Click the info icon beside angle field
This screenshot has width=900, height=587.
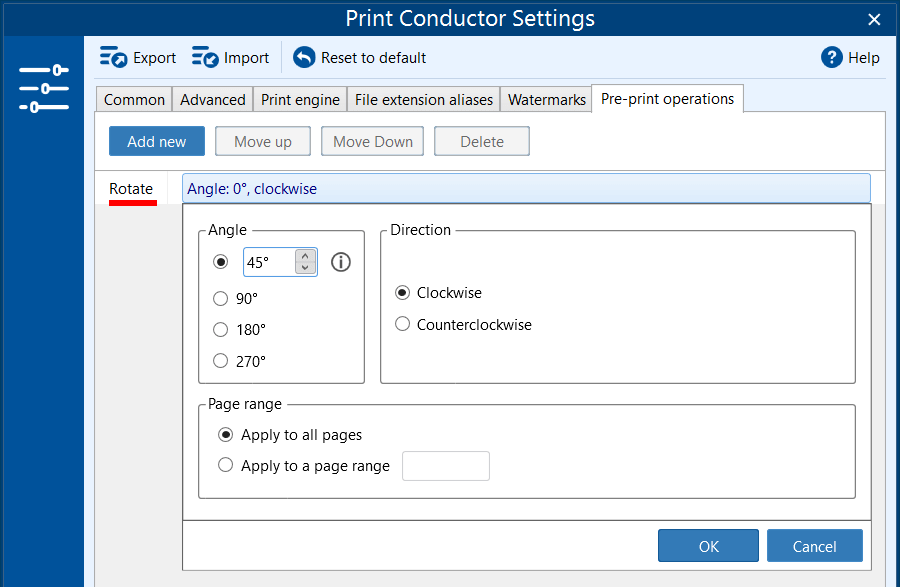[341, 262]
